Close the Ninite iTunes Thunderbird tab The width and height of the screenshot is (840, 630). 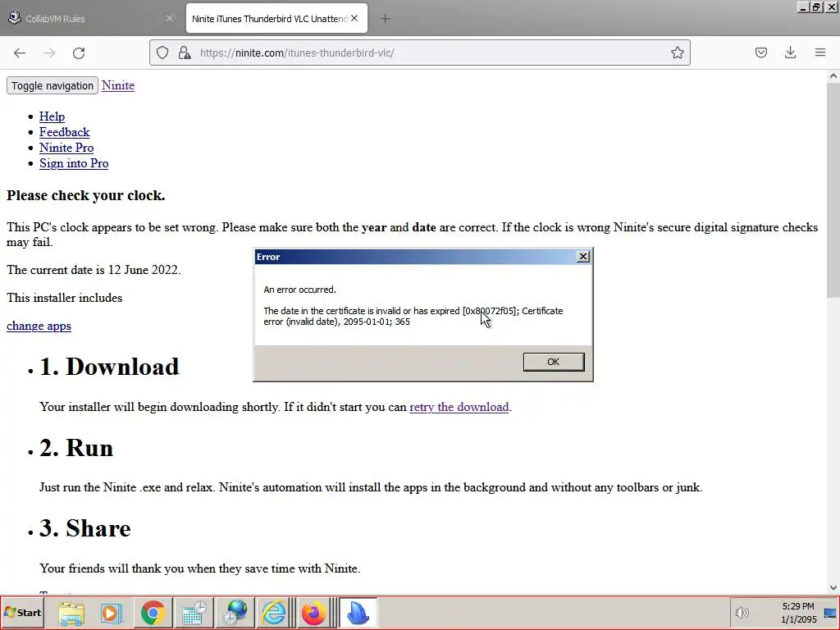354,18
